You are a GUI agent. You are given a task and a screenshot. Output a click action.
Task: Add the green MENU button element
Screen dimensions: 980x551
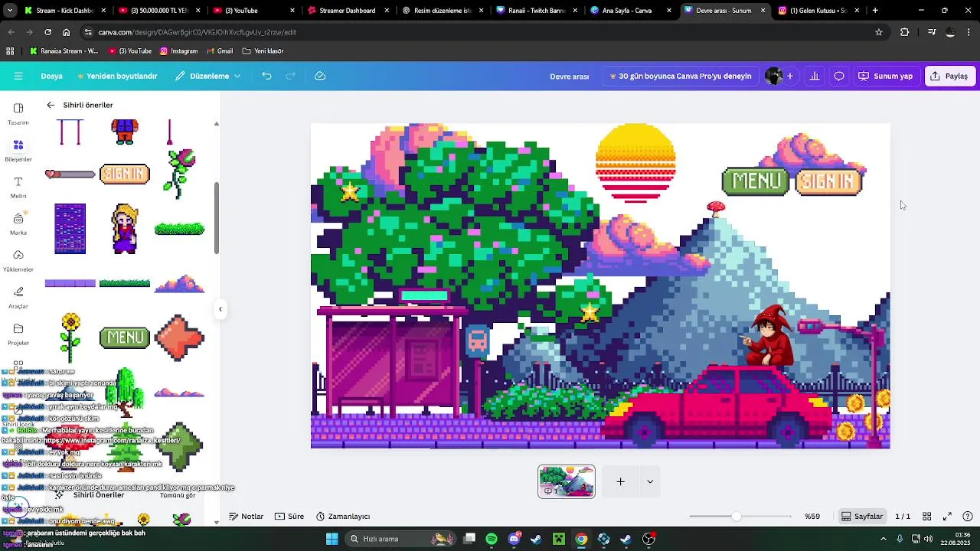pos(125,337)
